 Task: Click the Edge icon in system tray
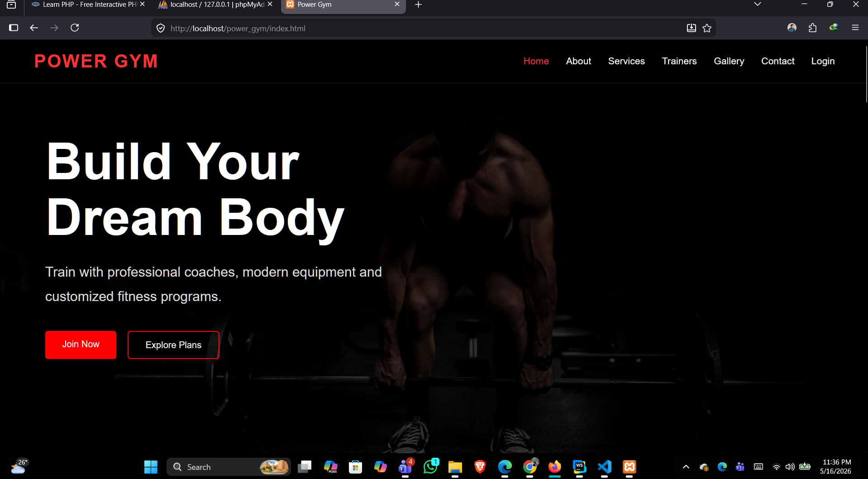(x=722, y=467)
